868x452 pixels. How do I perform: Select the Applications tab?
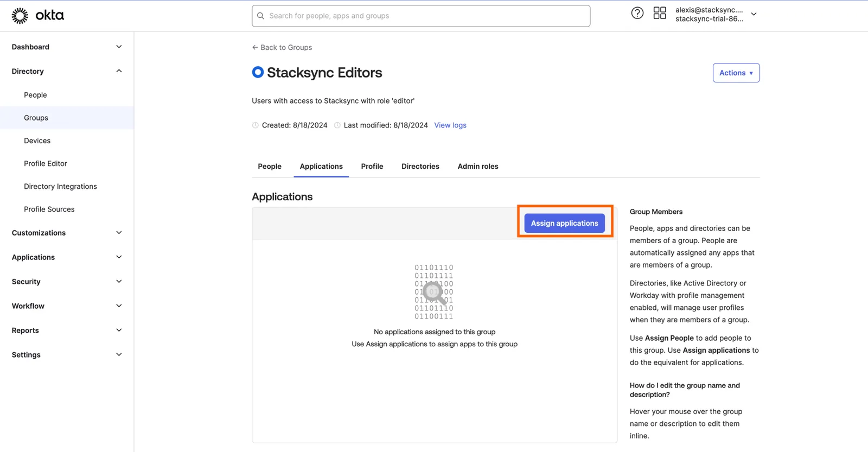(321, 167)
